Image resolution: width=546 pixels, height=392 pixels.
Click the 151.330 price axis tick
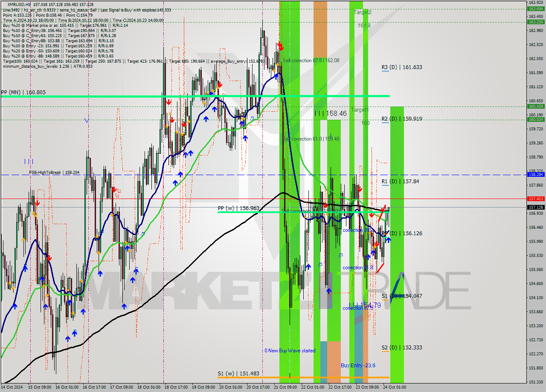tap(536, 382)
